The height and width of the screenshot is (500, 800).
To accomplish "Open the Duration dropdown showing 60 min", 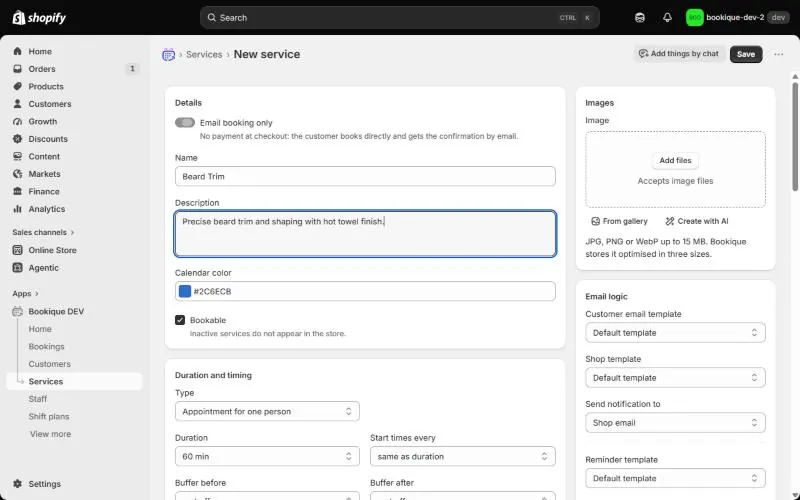I will tap(267, 456).
